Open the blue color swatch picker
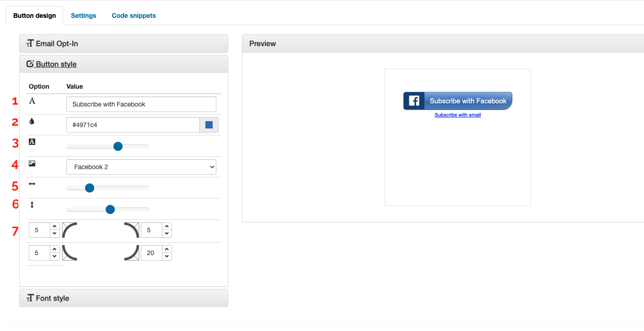Image resolution: width=644 pixels, height=331 pixels. pos(209,125)
